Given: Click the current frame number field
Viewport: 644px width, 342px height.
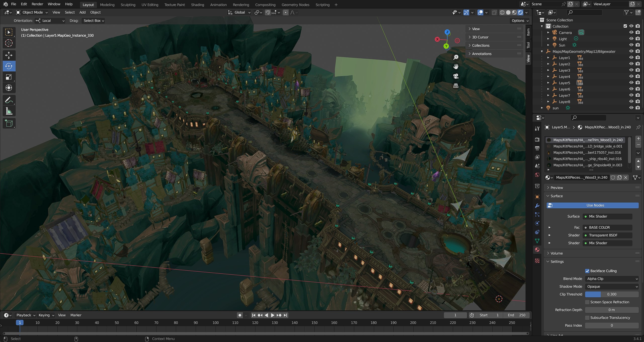Looking at the screenshot, I should tap(455, 315).
